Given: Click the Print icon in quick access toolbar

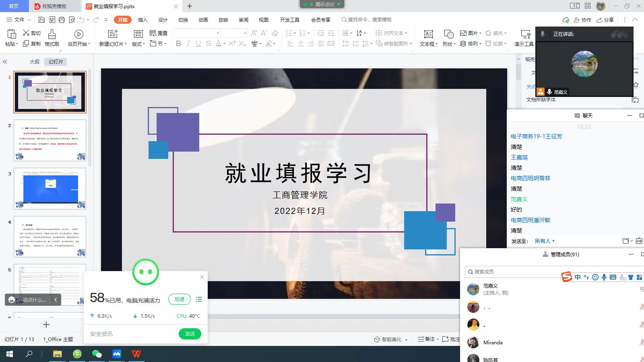Looking at the screenshot, I should click(62, 20).
